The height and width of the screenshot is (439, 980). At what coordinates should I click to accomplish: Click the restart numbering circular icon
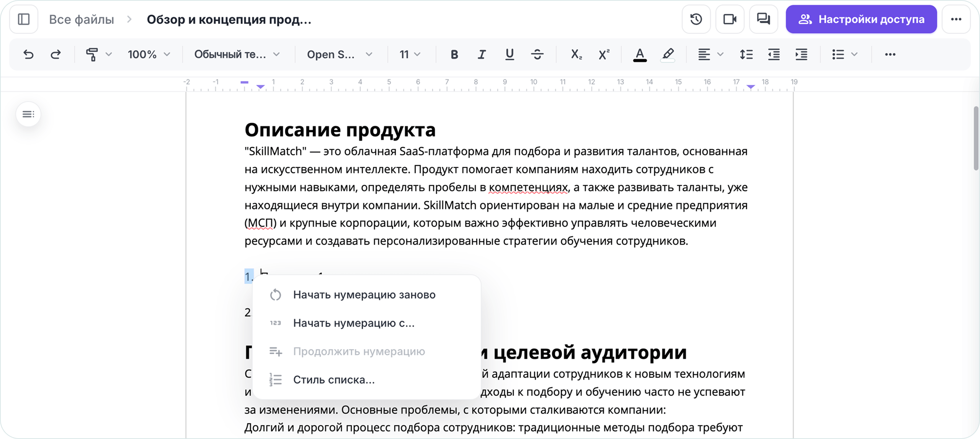(x=276, y=295)
